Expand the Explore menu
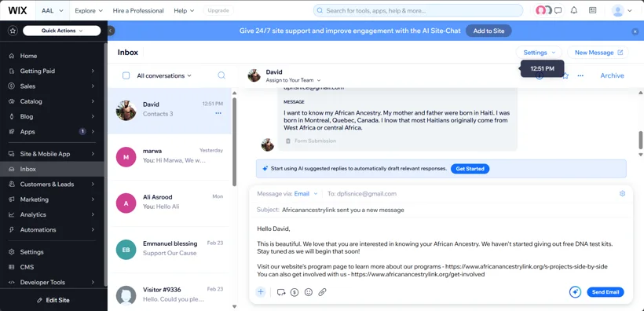This screenshot has width=644, height=311. [89, 11]
